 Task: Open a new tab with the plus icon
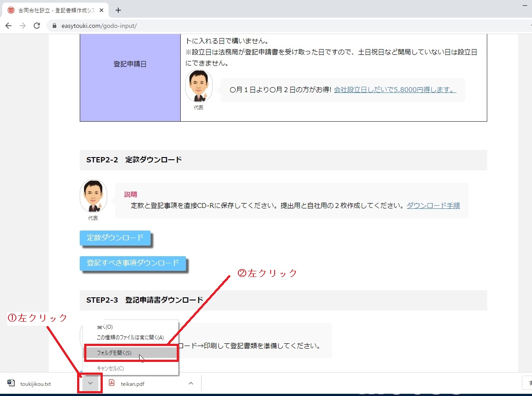click(x=118, y=10)
